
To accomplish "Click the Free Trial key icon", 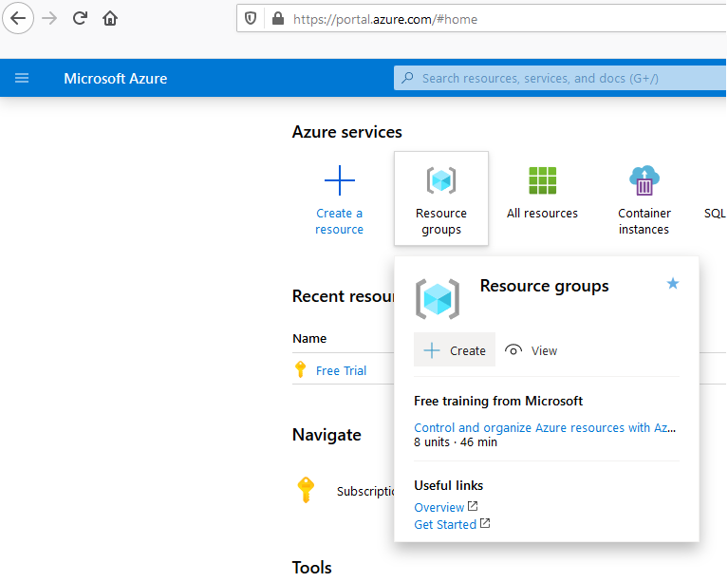I will (x=300, y=369).
